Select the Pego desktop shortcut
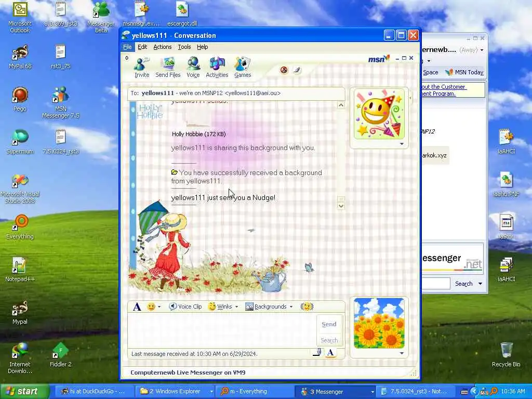 (20, 99)
